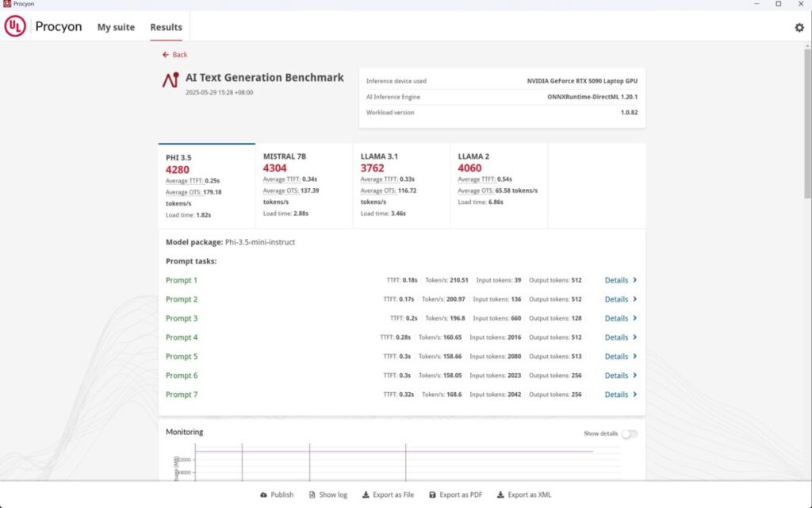Expand Prompt 3 details chevron
Screen dimensions: 812x508
coord(635,318)
